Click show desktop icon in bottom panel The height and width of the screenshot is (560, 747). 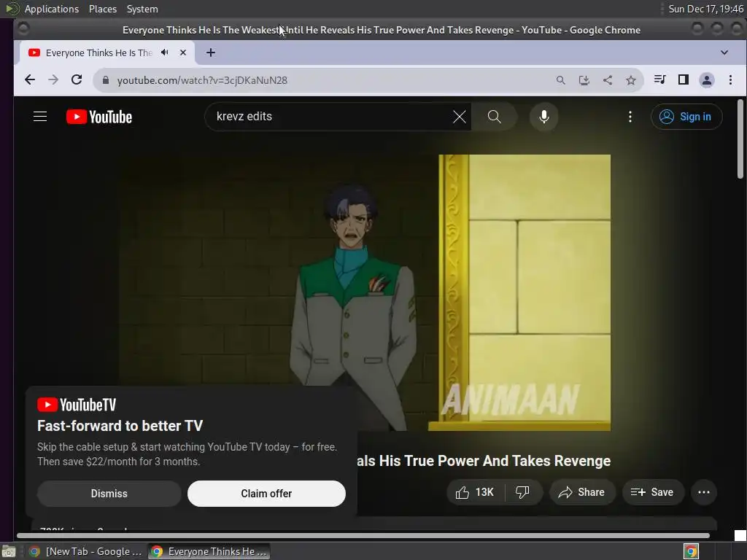[x=9, y=551]
